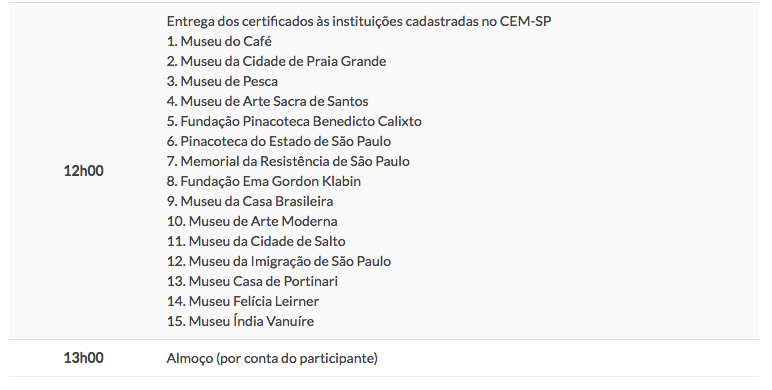Select Museu de Arte Sacra de Santos
772x390 pixels.
tap(267, 101)
